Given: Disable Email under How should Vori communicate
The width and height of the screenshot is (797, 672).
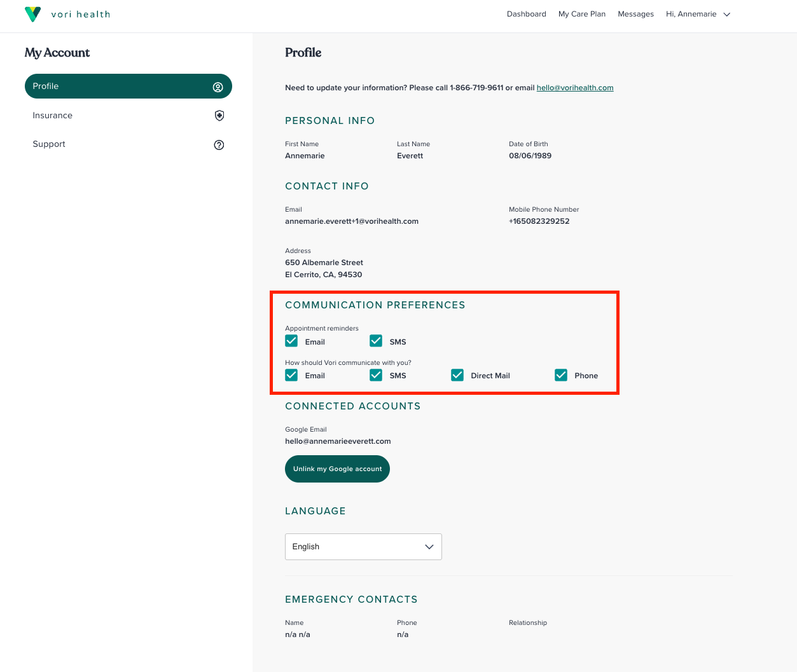Looking at the screenshot, I should 292,375.
